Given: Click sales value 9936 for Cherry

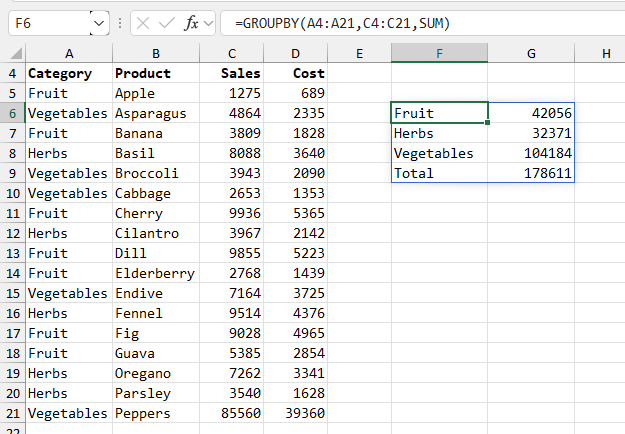Looking at the screenshot, I should 232,213.
